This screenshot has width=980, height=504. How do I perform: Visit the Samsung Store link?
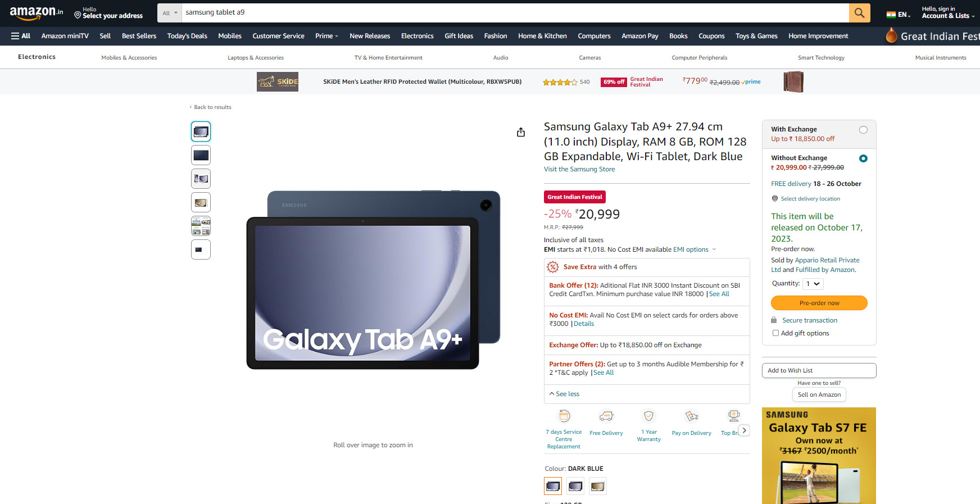(x=579, y=169)
